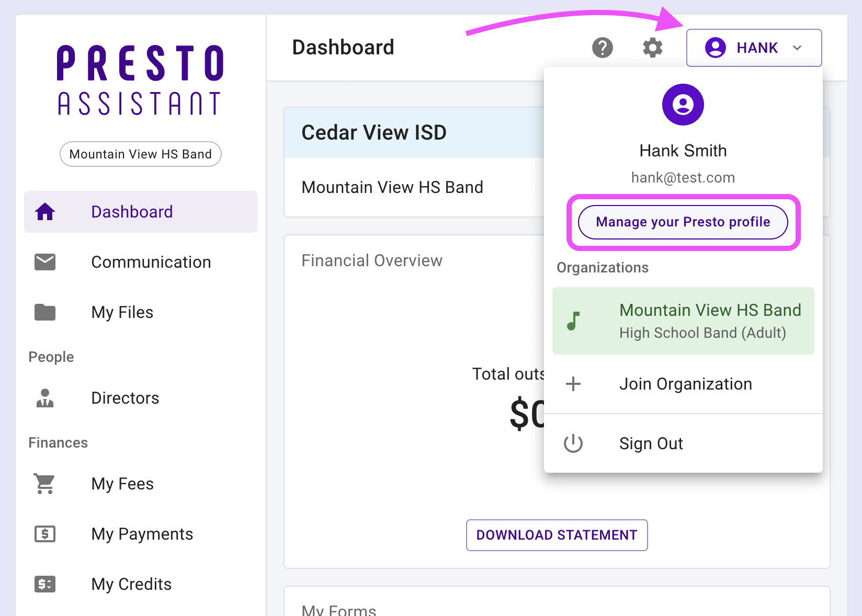The image size is (862, 616).
Task: Click the DOWNLOAD STATEMENT button
Action: [x=557, y=535]
